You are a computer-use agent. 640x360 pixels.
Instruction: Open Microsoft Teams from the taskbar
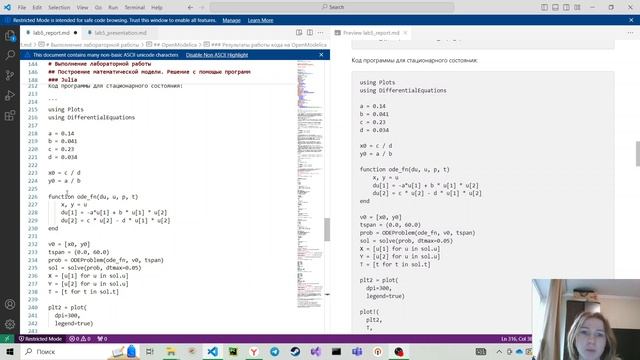coord(357,351)
